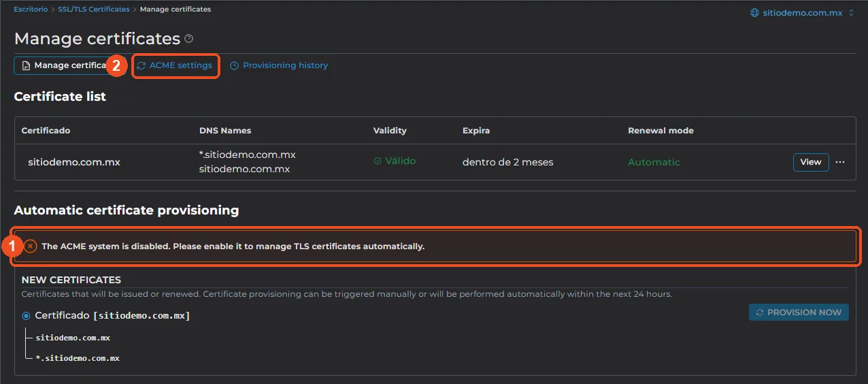Click the sitiodemo.com.mx tree entry under new certificates
868x384 pixels.
click(73, 338)
